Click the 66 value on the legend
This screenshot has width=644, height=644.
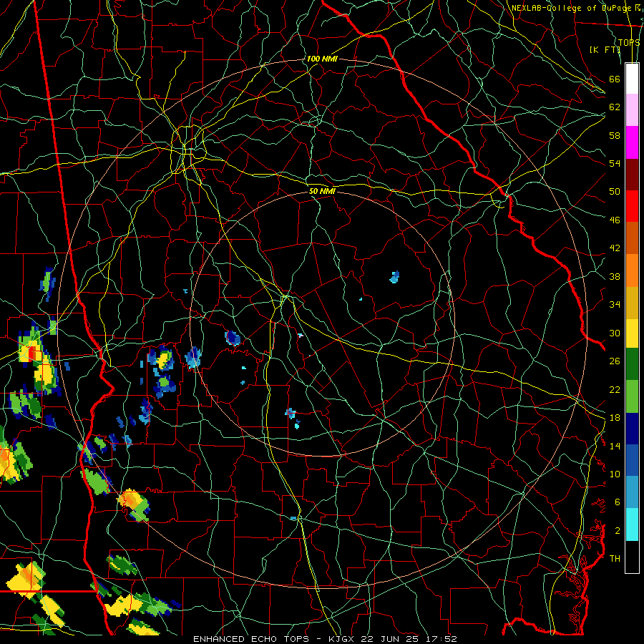615,79
